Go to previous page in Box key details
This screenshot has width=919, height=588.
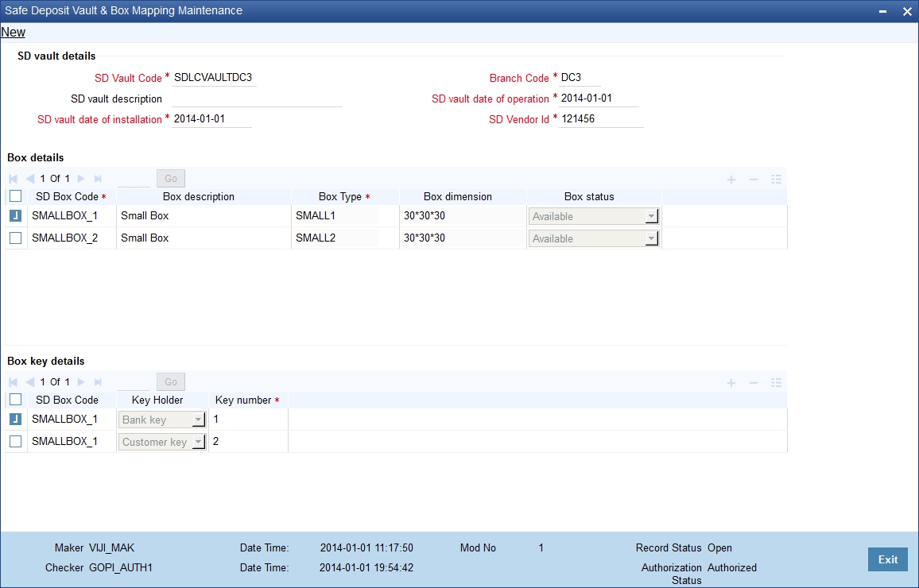30,382
